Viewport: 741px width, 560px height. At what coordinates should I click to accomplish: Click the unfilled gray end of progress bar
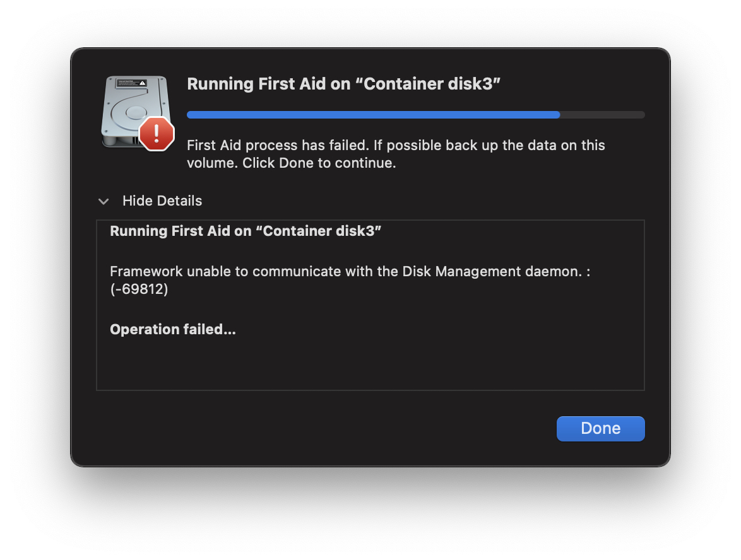603,115
